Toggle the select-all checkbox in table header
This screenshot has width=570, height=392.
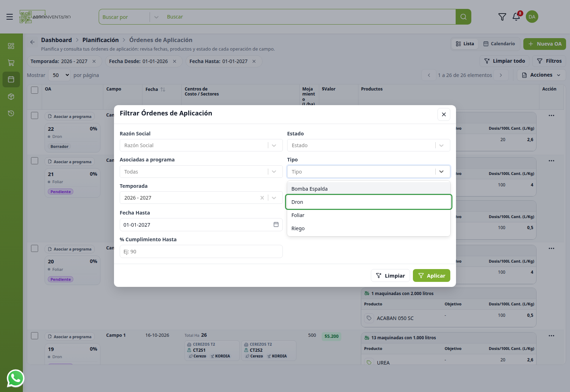point(35,90)
